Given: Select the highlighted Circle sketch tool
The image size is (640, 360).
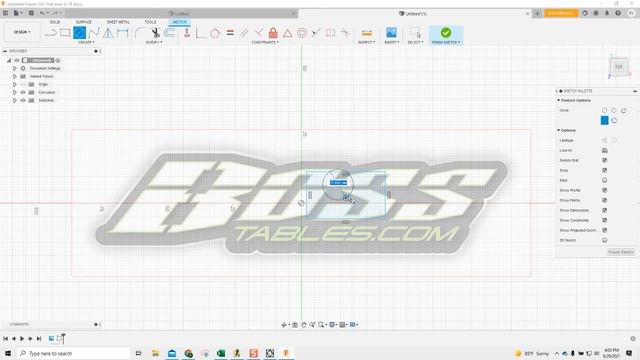Looking at the screenshot, I should click(80, 33).
